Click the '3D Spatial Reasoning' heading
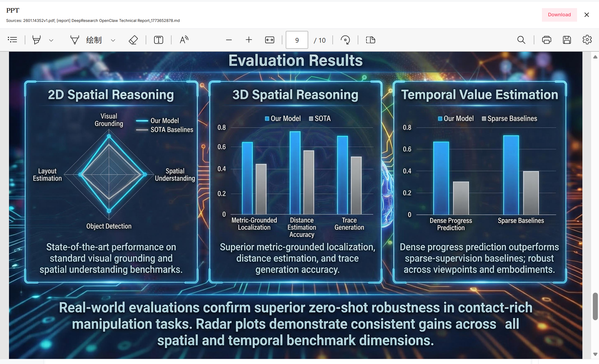This screenshot has height=364, width=599. click(295, 95)
